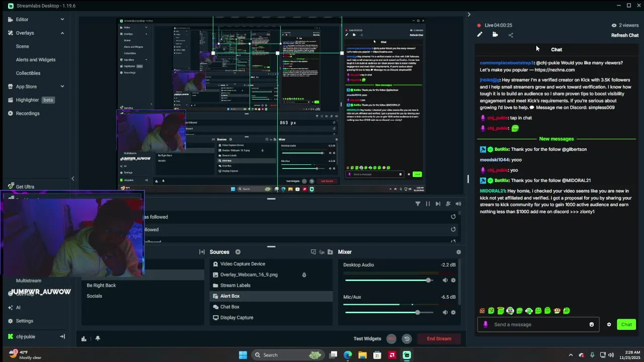Expand the App Store chevron
Screen dimensions: 644x362
point(62,86)
